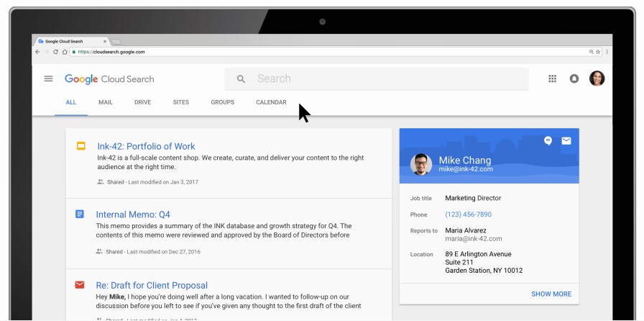Switch to the SITES tab
This screenshot has width=644, height=321.
point(180,102)
